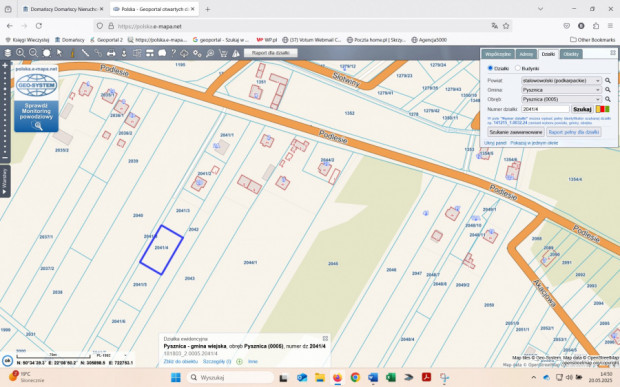This screenshot has width=620, height=387.
Task: Open the shopping cart icon
Action: [x=223, y=53]
